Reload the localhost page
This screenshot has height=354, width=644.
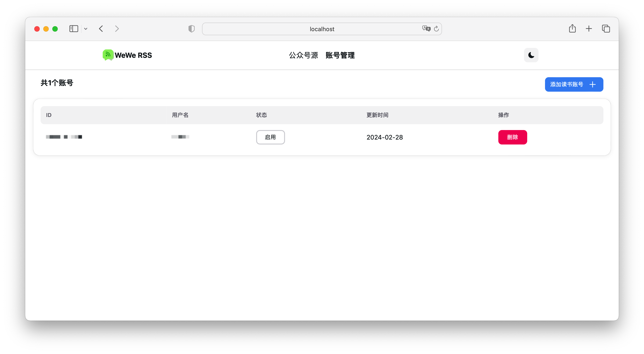click(436, 28)
